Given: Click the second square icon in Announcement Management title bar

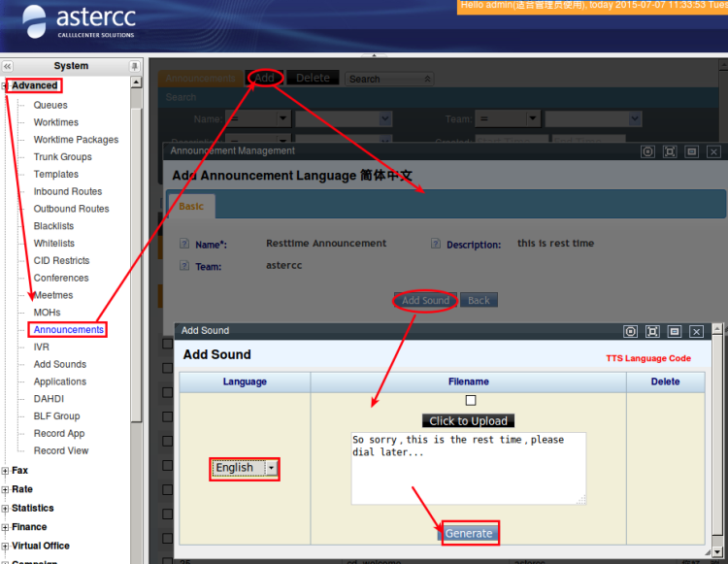Looking at the screenshot, I should point(670,151).
